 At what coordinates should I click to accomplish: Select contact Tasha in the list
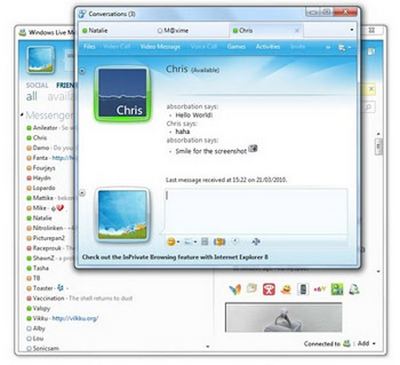pos(38,268)
